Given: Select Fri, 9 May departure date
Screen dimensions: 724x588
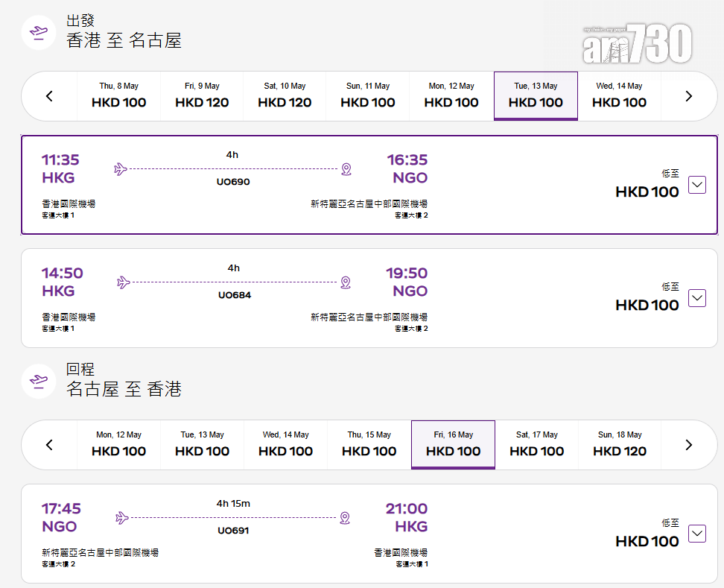Looking at the screenshot, I should pyautogui.click(x=202, y=96).
